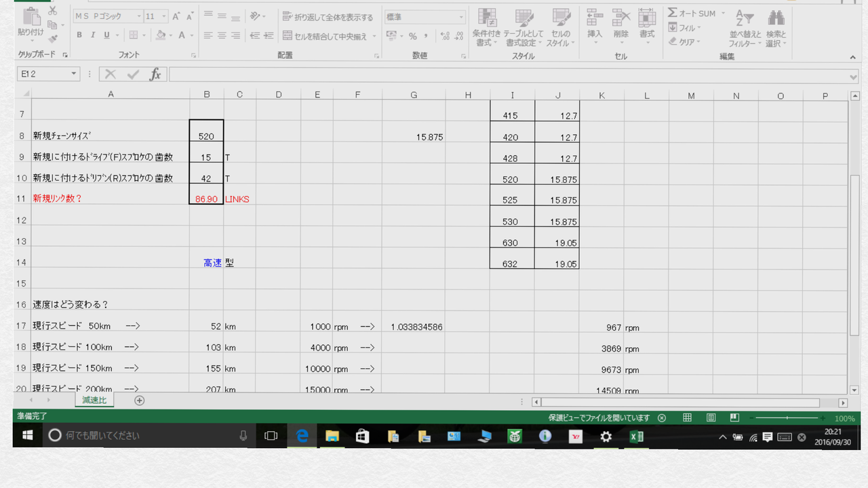Toggle 折り返して全体を表示する wrap text

[x=328, y=16]
